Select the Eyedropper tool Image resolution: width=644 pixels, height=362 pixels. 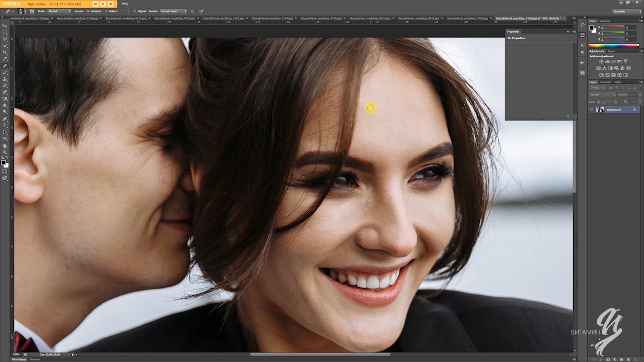(5, 59)
